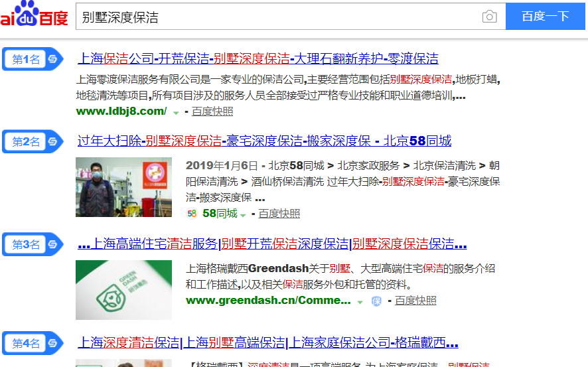Image resolution: width=588 pixels, height=367 pixels.
Task: Click the 保 verification badge icon
Action: (376, 301)
